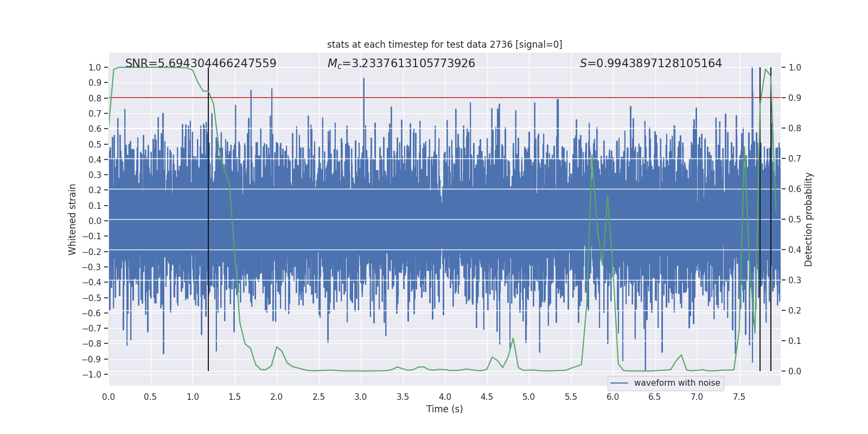Click the plot title for test data 2736

[x=445, y=44]
